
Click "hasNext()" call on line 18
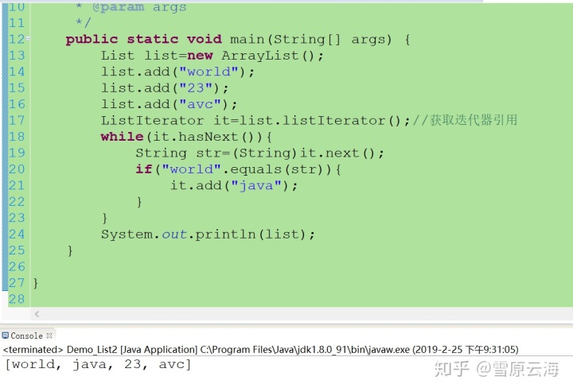tap(220, 137)
